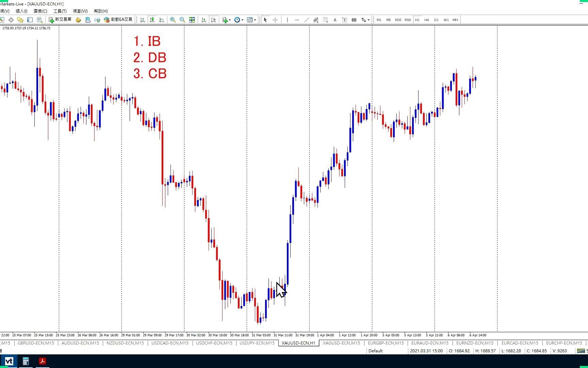Image resolution: width=588 pixels, height=368 pixels.
Task: Show the Terminal panel icon
Action: pos(30,20)
